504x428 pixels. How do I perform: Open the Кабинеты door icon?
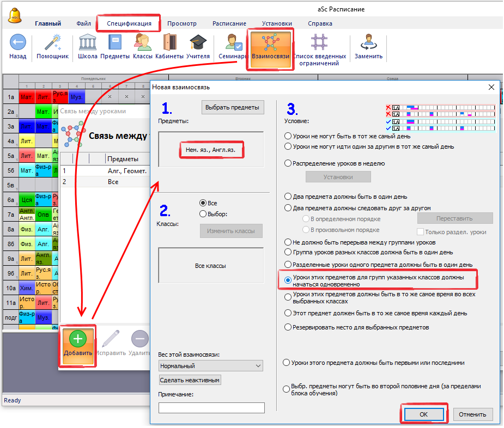(x=169, y=42)
